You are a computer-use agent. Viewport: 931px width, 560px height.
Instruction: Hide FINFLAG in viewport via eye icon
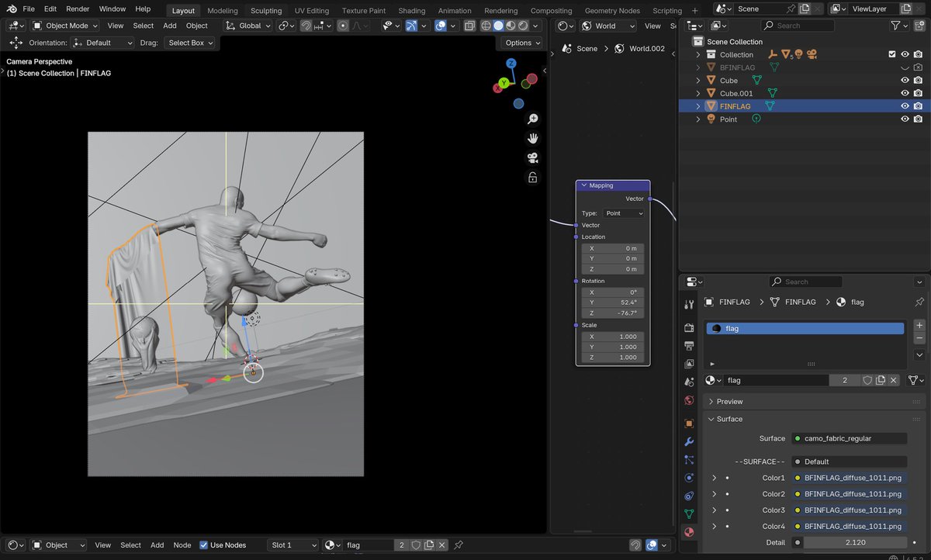(905, 106)
